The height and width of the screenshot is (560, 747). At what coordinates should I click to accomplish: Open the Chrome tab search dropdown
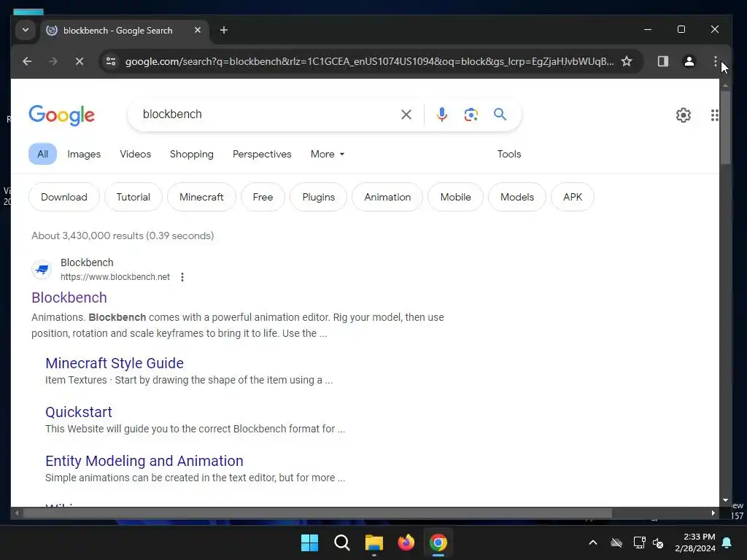pyautogui.click(x=26, y=30)
